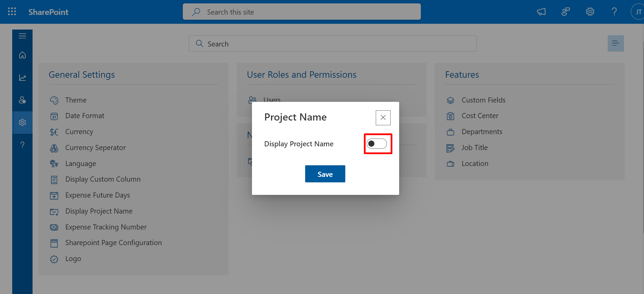Click the Search this site field

(302, 12)
